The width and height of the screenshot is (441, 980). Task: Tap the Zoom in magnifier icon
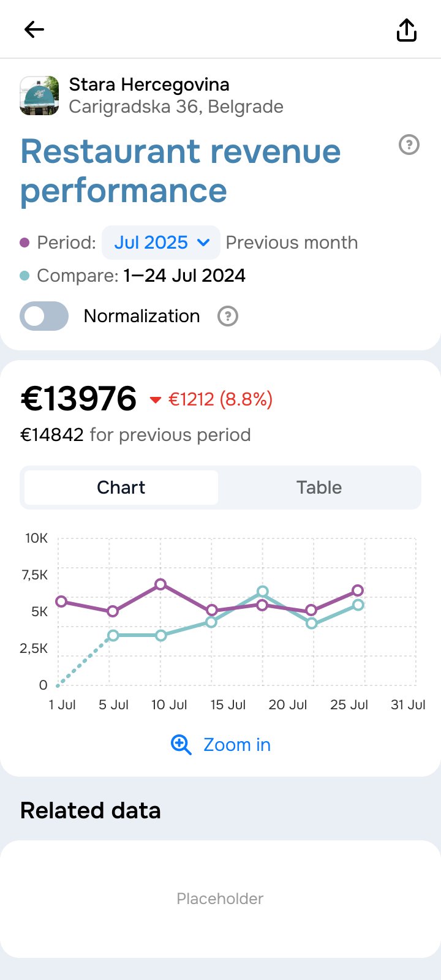(181, 745)
